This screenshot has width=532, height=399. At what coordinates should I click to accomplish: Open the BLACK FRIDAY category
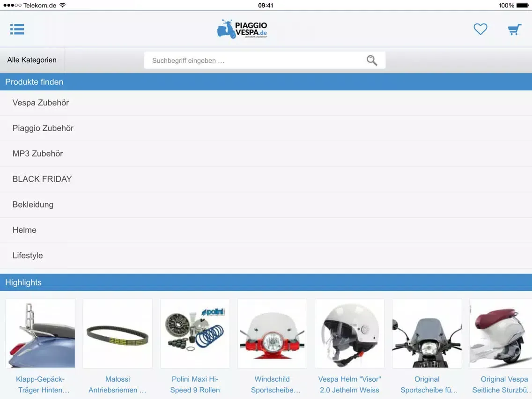tap(266, 179)
